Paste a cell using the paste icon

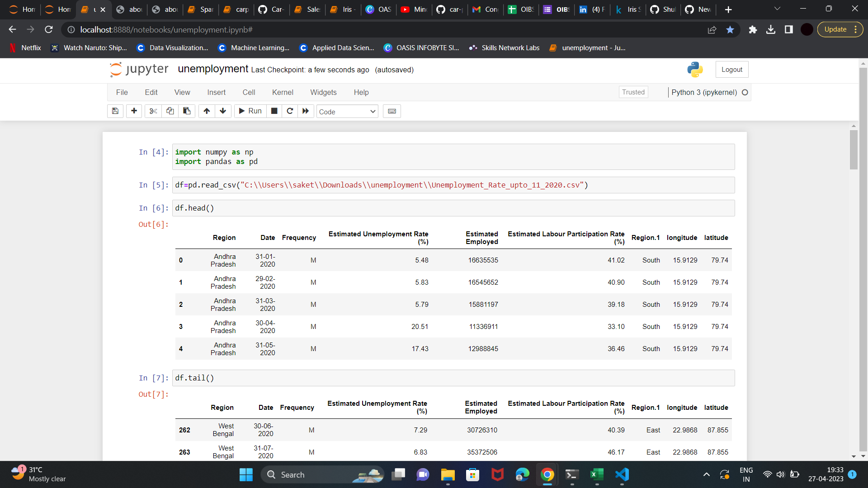click(x=186, y=111)
